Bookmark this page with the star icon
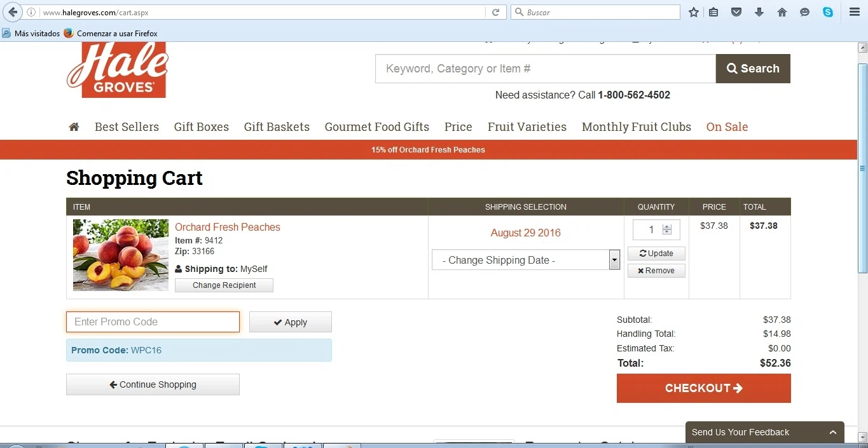Viewport: 868px width, 448px height. (x=694, y=12)
